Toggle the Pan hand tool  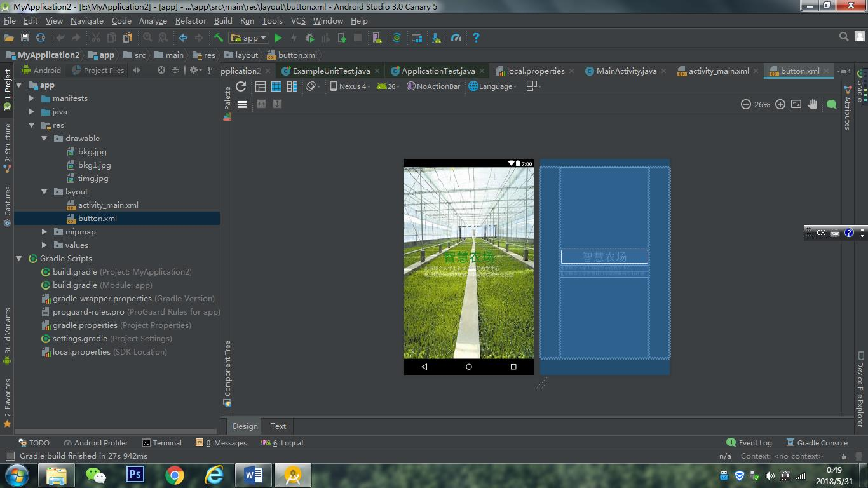pyautogui.click(x=813, y=104)
